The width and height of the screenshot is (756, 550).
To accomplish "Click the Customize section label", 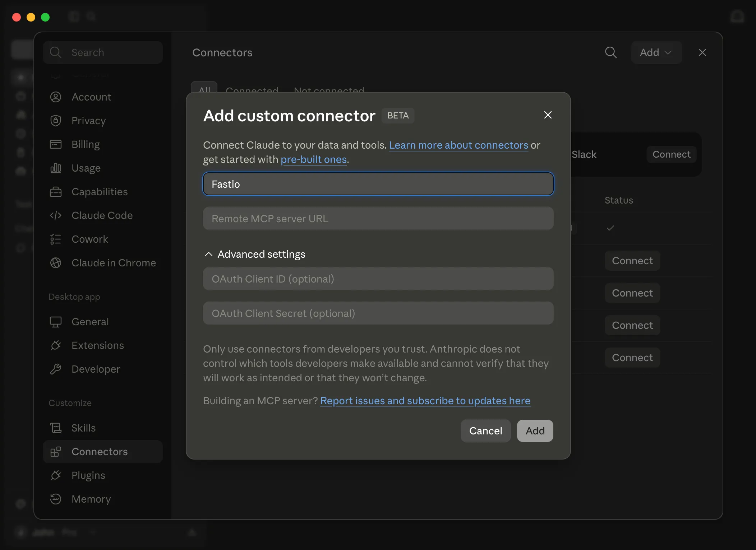I will 70,403.
